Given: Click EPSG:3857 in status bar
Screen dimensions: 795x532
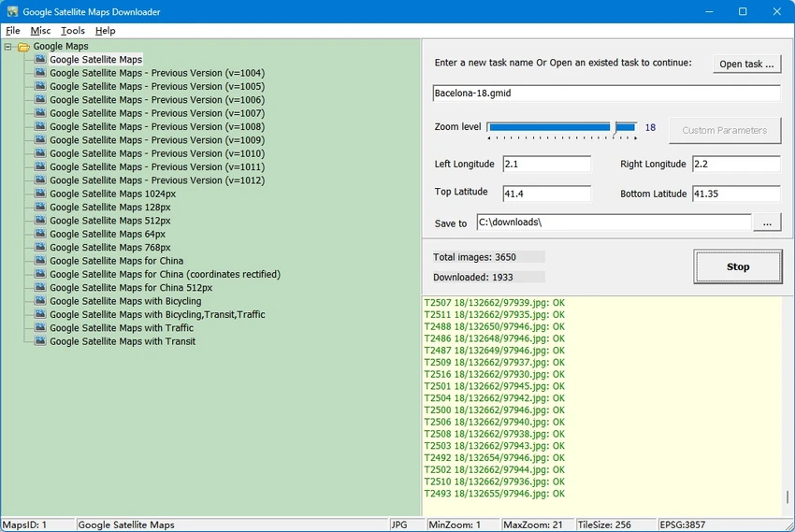Looking at the screenshot, I should [x=682, y=525].
